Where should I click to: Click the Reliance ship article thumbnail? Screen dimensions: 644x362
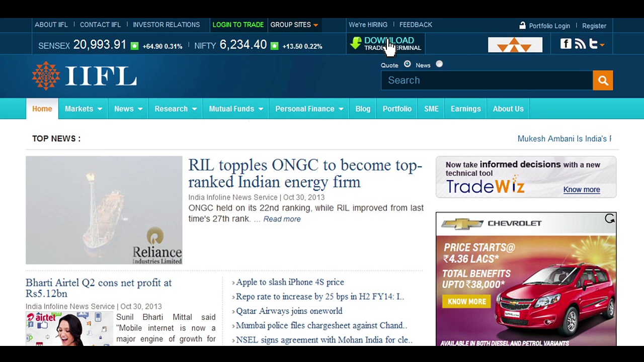coord(104,210)
